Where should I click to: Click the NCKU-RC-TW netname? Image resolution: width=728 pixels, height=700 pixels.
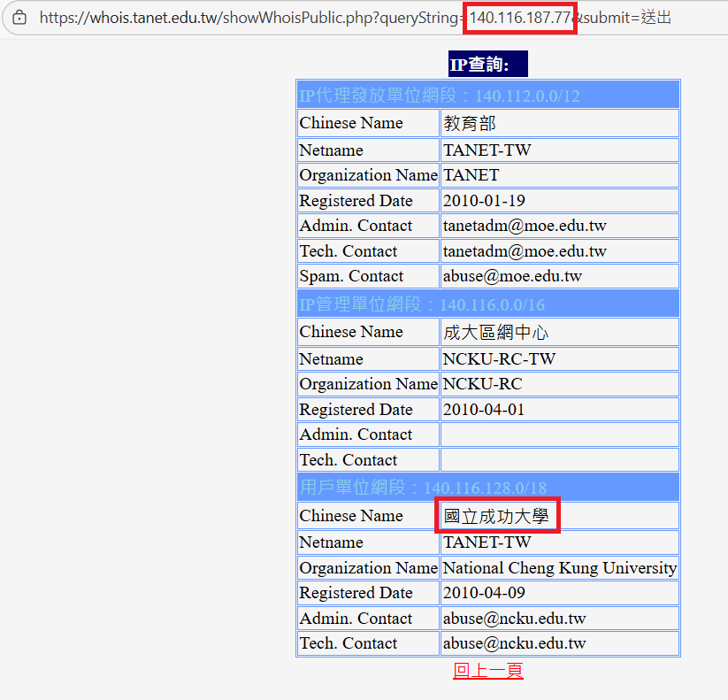coord(559,358)
